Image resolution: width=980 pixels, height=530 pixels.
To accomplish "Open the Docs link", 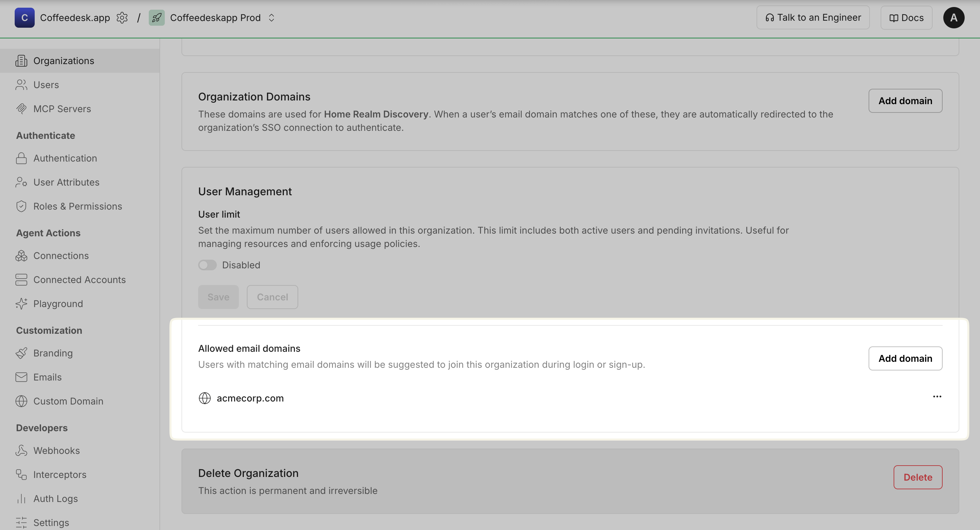I will click(x=906, y=17).
